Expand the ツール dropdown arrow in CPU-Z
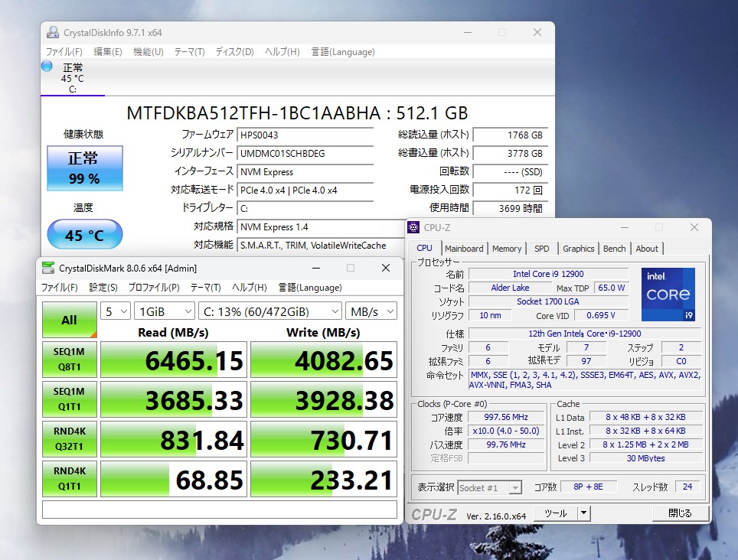 583,513
